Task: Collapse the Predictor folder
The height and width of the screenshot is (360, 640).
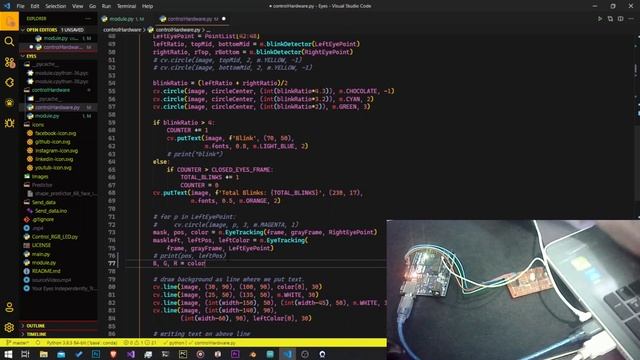Action: [58, 185]
